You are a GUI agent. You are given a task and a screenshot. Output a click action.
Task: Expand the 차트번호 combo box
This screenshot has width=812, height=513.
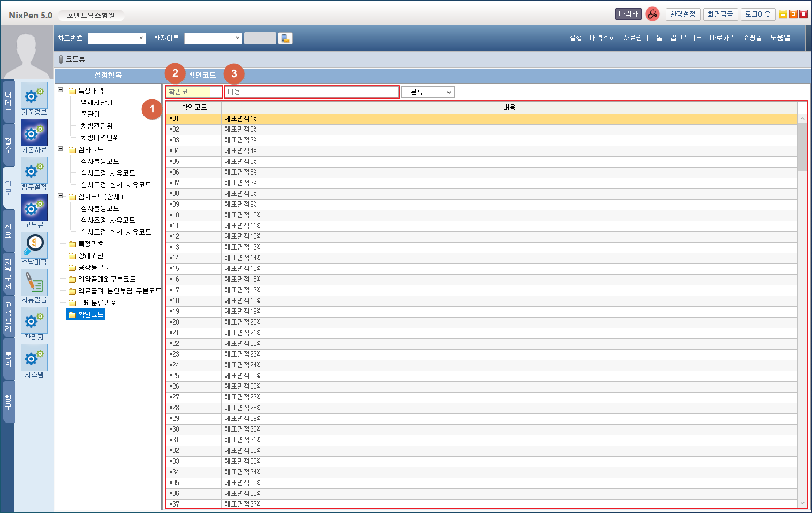141,39
